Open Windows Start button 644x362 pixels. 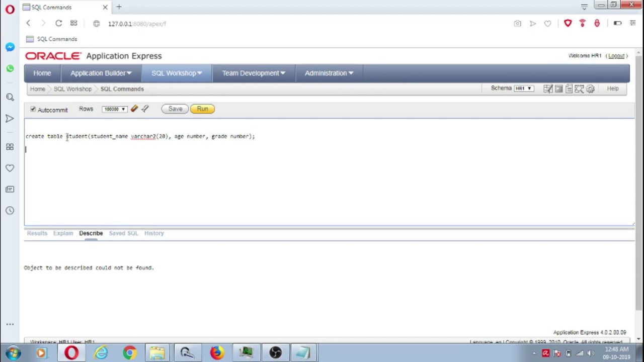click(12, 353)
